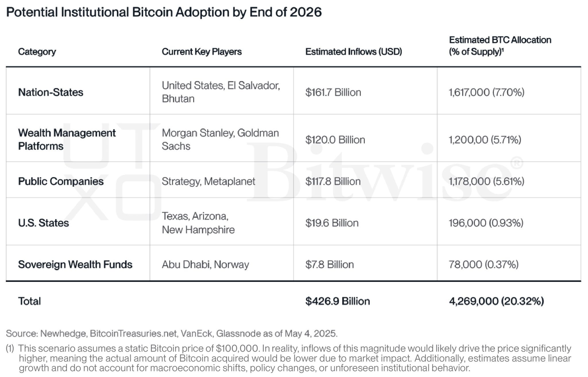Viewport: 588px width, 377px height.
Task: Click the 4,269,000 (20.32%) total allocation
Action: click(x=496, y=301)
